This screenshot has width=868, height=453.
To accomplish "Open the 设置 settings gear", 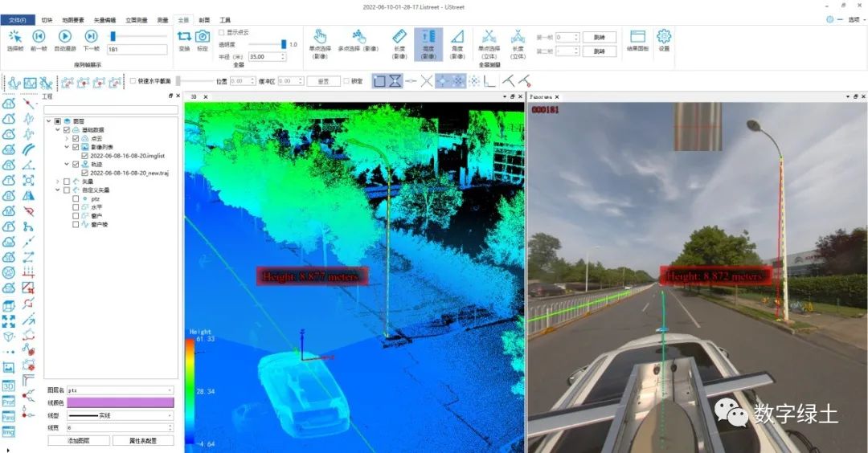I will coord(664,36).
